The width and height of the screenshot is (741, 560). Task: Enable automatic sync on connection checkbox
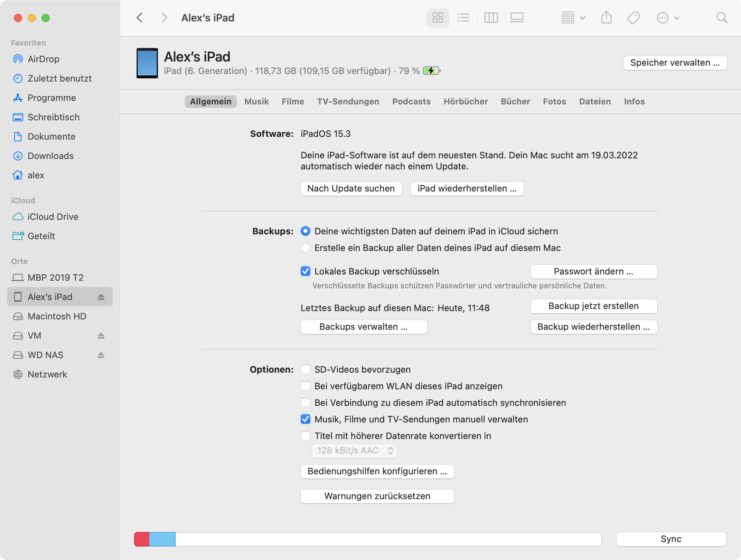306,403
